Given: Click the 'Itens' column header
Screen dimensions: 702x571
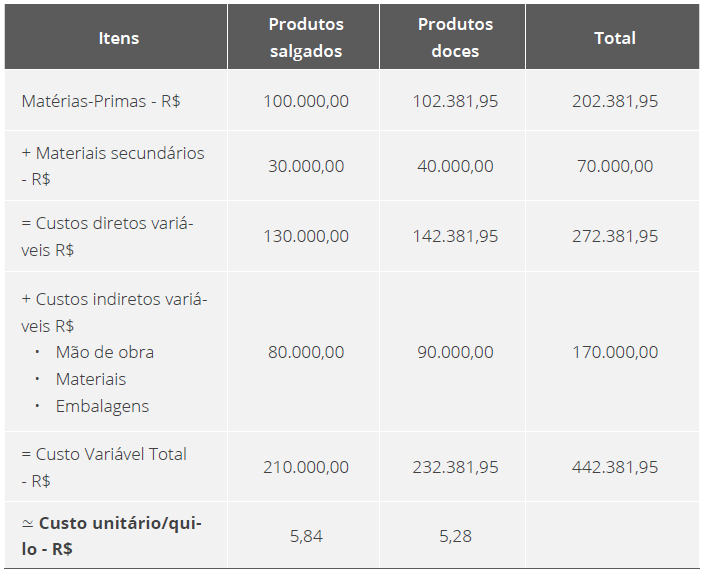Looking at the screenshot, I should 119,38.
